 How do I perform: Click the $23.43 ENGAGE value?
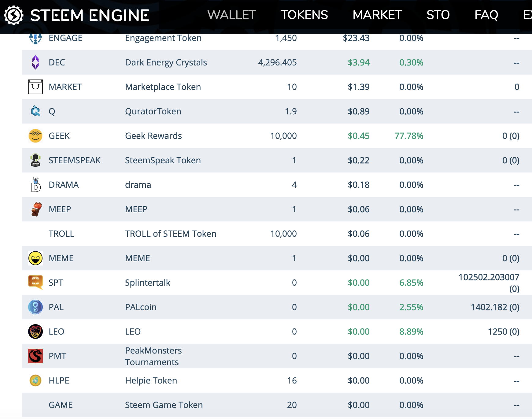[x=356, y=38]
